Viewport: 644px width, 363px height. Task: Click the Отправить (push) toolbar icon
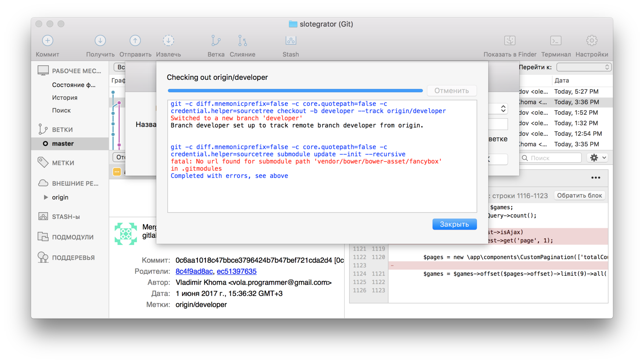click(135, 41)
